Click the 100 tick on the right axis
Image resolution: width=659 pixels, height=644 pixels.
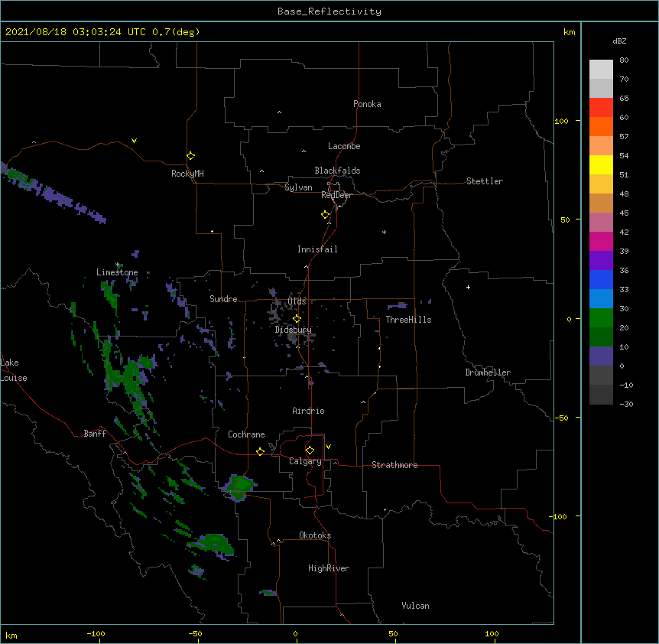click(561, 121)
